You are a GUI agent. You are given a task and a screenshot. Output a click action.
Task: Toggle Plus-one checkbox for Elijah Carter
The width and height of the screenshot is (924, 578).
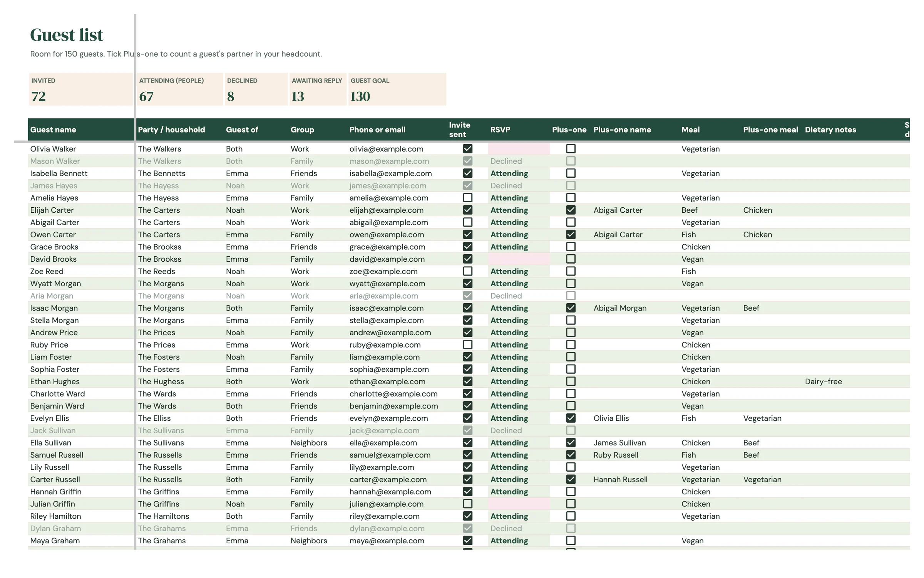pos(571,210)
